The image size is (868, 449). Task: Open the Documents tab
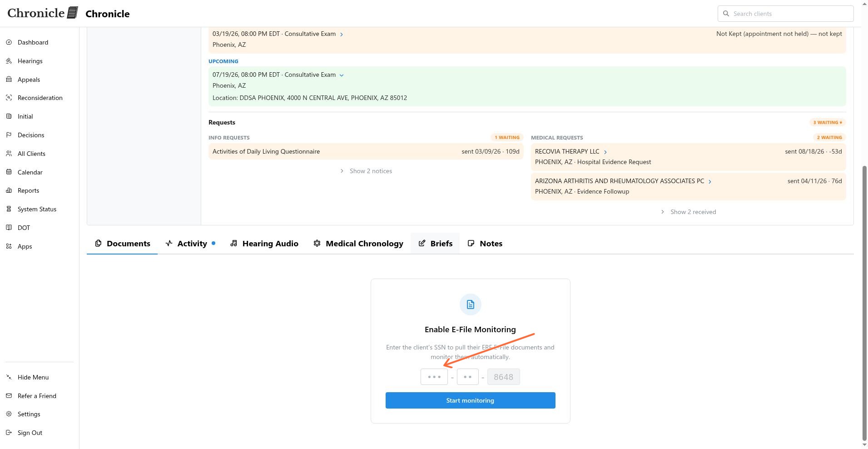(122, 244)
